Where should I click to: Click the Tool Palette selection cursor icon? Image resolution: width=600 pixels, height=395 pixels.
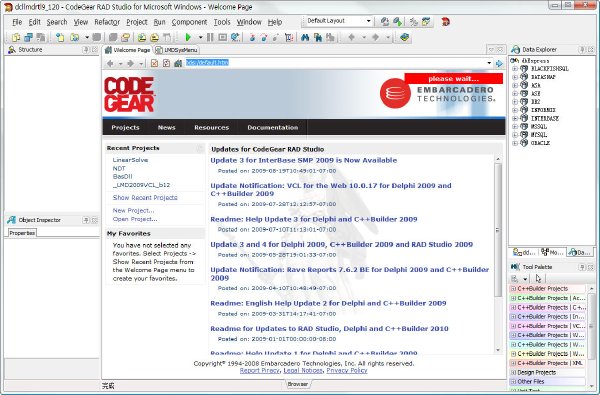[538, 278]
